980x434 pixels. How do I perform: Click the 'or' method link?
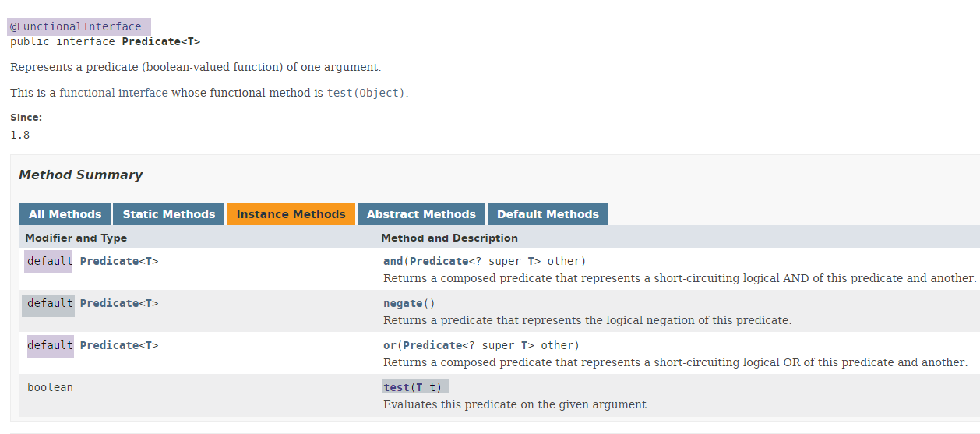click(390, 345)
